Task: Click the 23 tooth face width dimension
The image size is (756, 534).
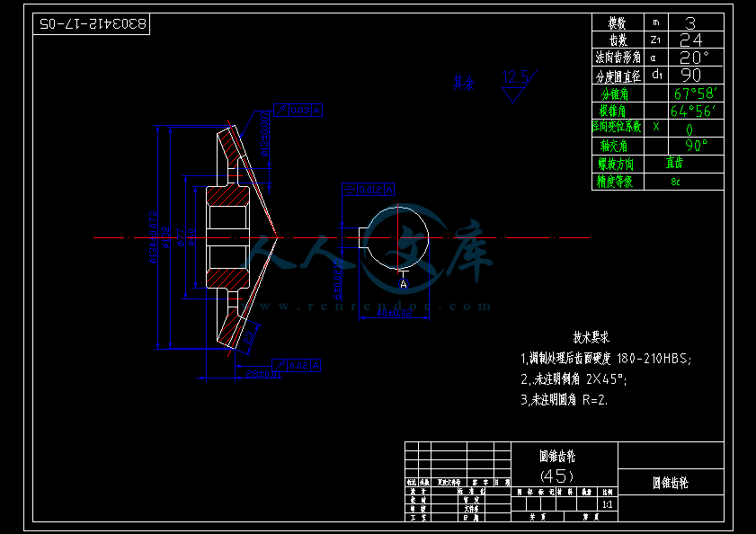Action: [x=250, y=337]
